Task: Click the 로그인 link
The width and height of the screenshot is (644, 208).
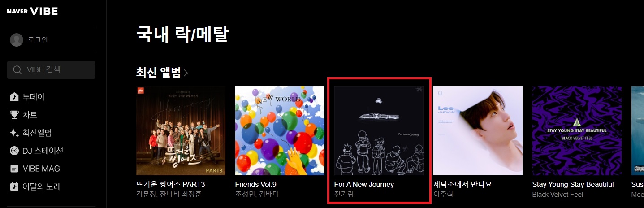Action: tap(38, 40)
